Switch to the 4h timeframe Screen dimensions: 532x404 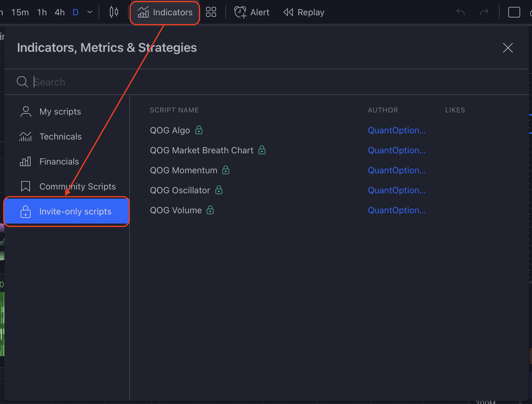pyautogui.click(x=60, y=12)
